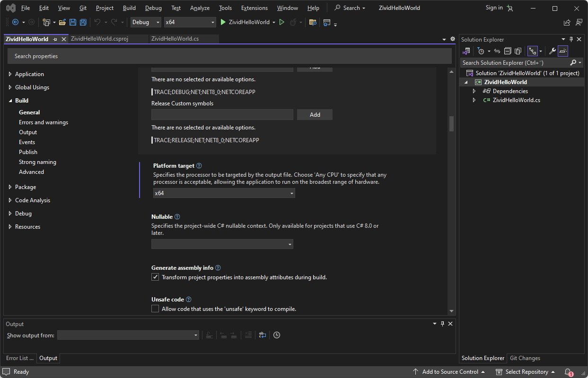The width and height of the screenshot is (588, 378).
Task: Click the Search properties input field
Action: click(229, 56)
